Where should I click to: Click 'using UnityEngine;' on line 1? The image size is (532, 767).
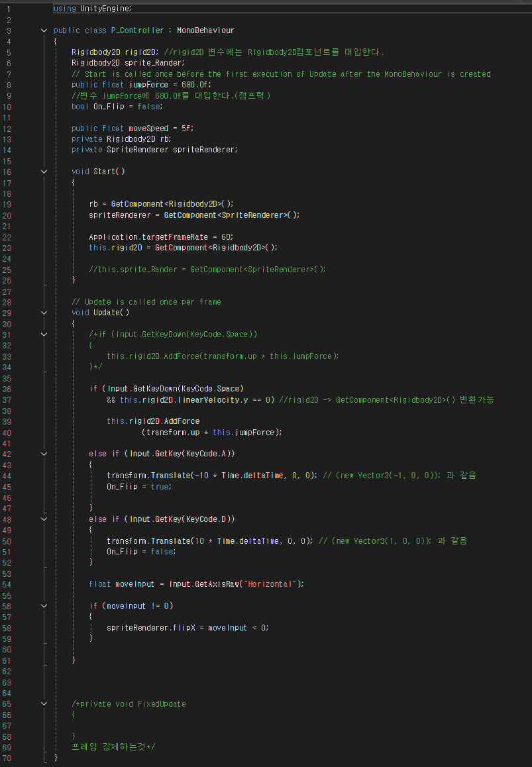tap(93, 9)
